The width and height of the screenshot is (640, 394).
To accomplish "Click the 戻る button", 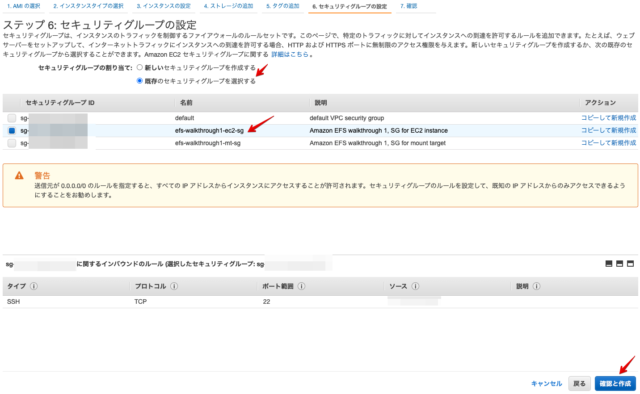I will tap(579, 383).
